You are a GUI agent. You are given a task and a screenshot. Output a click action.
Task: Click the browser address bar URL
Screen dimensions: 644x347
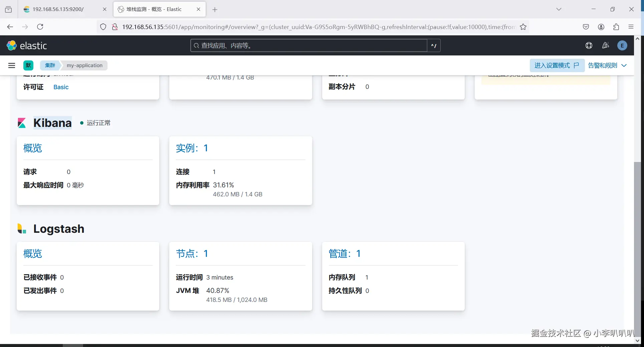point(319,27)
